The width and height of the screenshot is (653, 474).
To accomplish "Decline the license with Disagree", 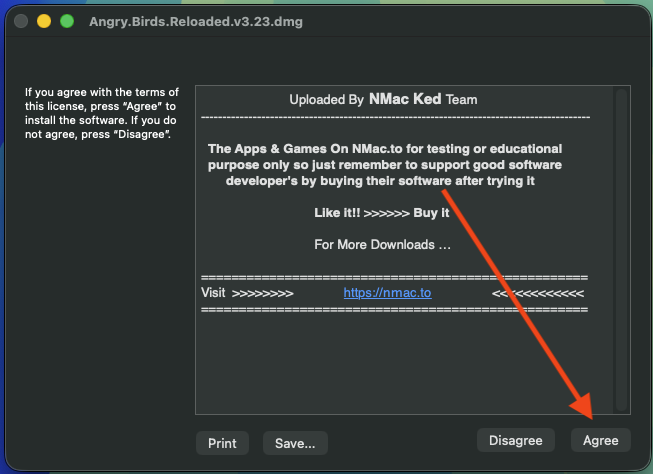I will (516, 440).
